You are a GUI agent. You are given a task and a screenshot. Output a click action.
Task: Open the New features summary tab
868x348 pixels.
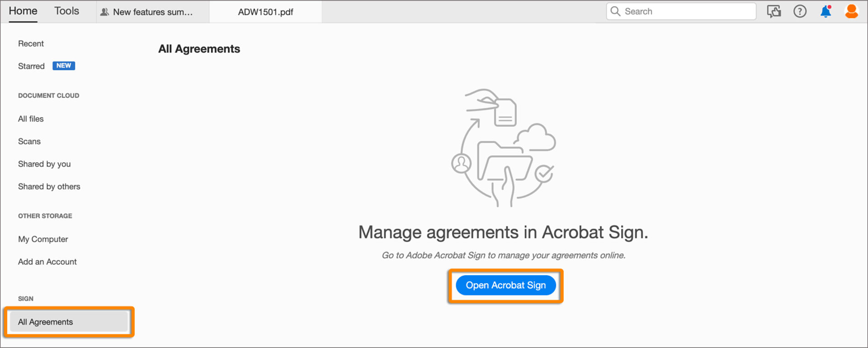pyautogui.click(x=154, y=12)
